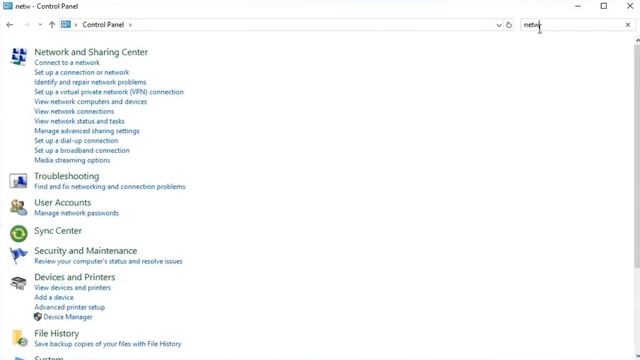Expand the chevron after Control Panel breadcrumb
The width and height of the screenshot is (640, 360).
[130, 25]
